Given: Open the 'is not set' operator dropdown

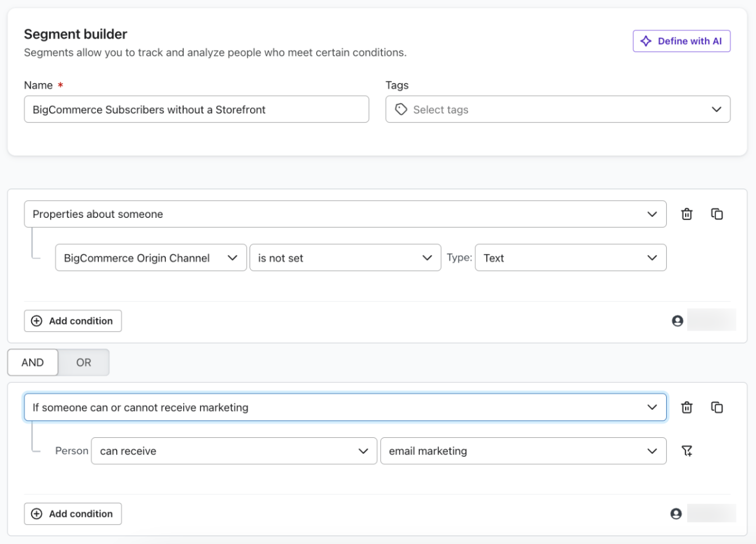Looking at the screenshot, I should click(x=344, y=258).
